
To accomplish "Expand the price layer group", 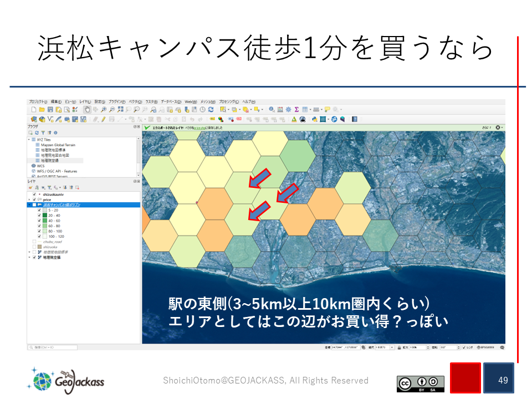I will point(29,199).
